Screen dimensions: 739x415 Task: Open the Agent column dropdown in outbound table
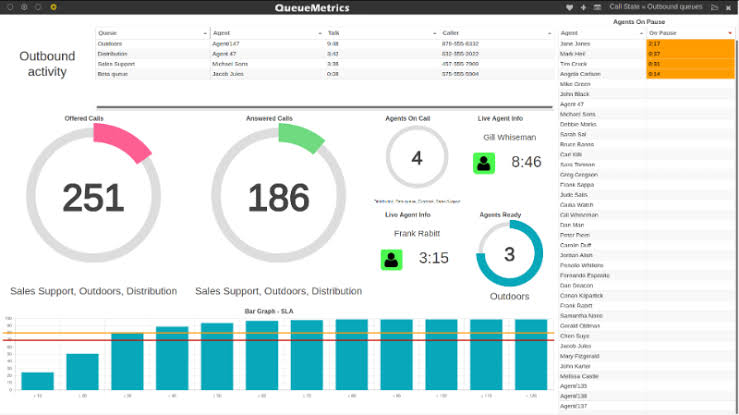[321, 33]
